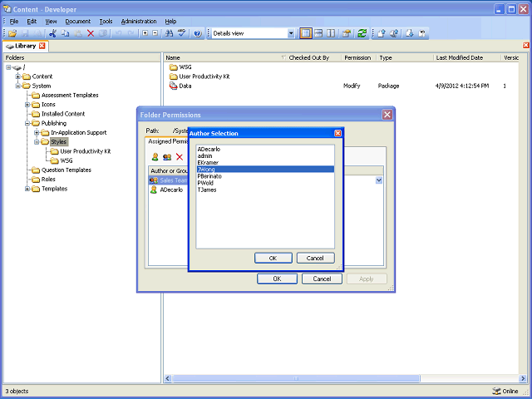Open the Tools menu
This screenshot has height=399, width=532.
[x=106, y=22]
